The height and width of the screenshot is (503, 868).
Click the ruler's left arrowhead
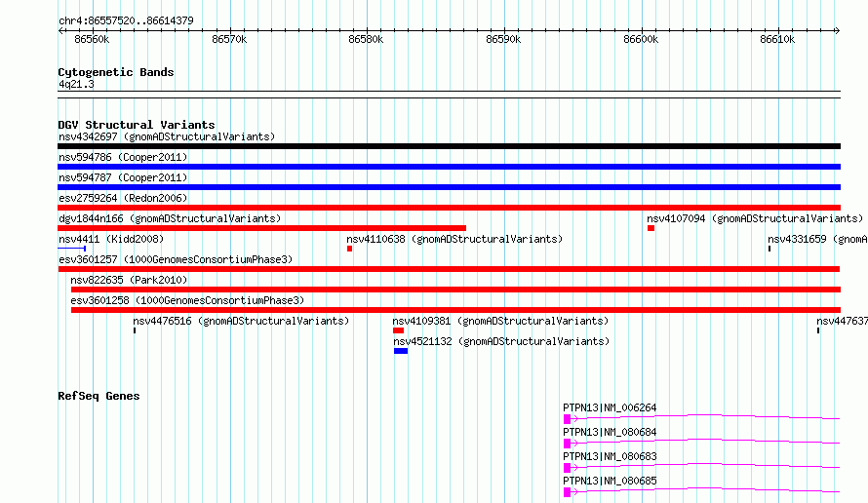60,31
